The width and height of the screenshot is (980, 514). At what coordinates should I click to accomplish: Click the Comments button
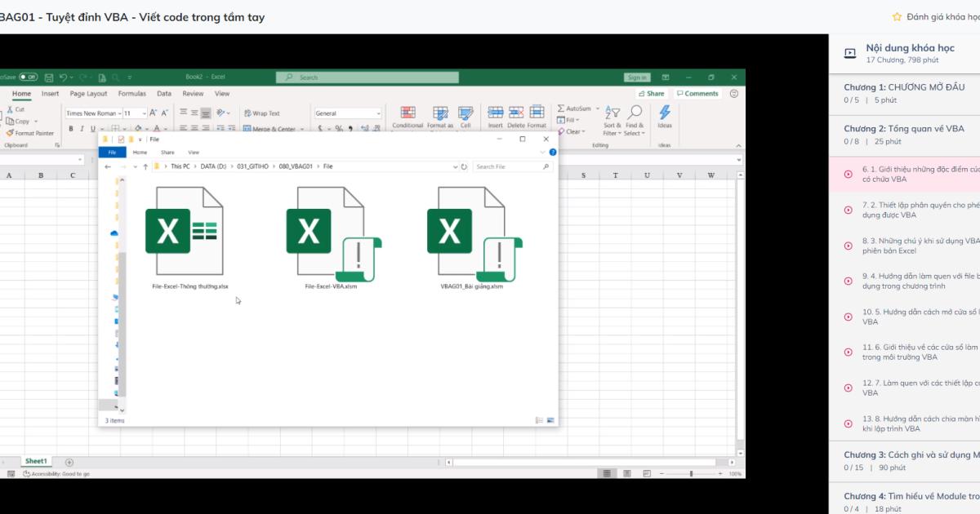(697, 94)
